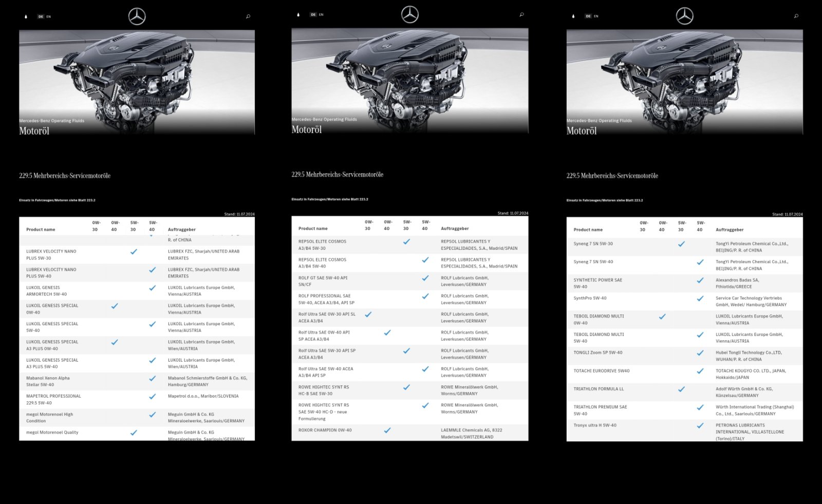Click 'Adolf Würth GmbH & Co. KG' supplier cell
Image resolution: width=822 pixels, height=504 pixels.
[x=744, y=392]
